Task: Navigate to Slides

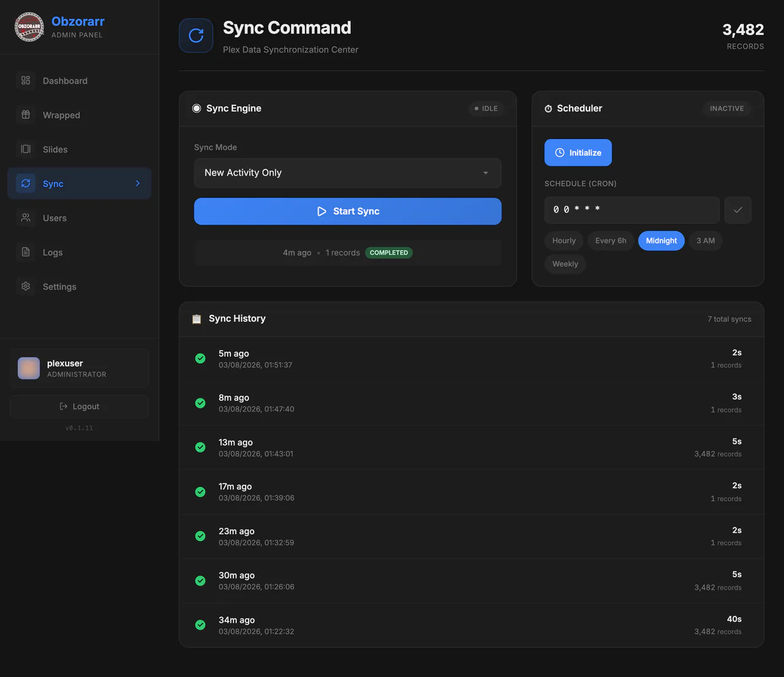Action: coord(80,149)
